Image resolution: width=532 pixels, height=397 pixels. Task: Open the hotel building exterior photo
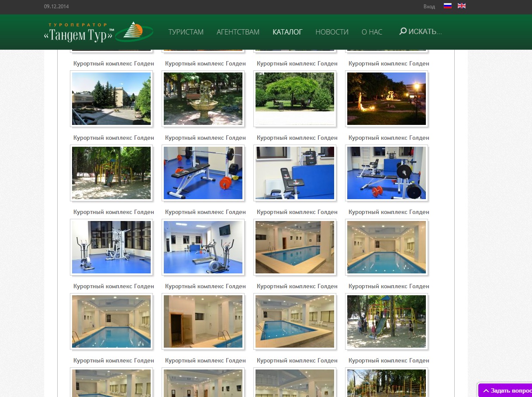pos(111,99)
